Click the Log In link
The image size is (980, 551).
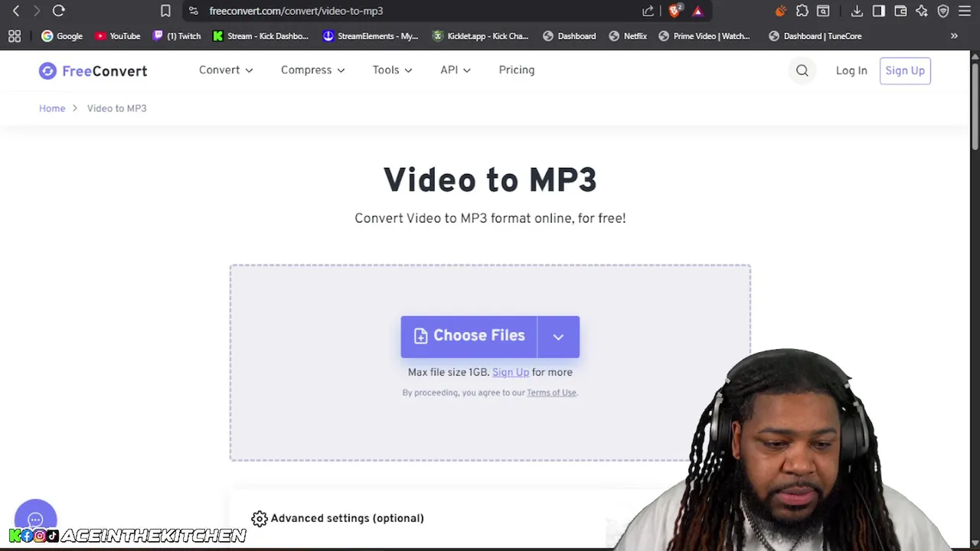pyautogui.click(x=851, y=70)
